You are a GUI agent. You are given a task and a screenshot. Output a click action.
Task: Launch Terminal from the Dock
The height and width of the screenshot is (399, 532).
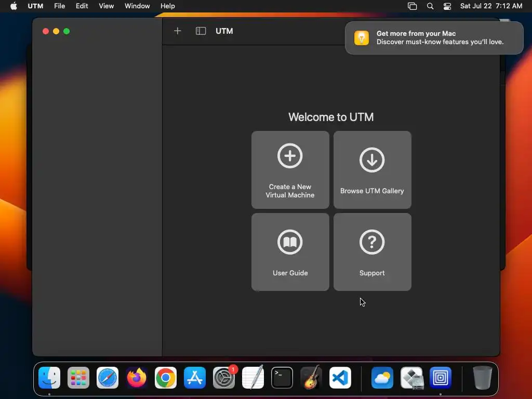click(282, 378)
